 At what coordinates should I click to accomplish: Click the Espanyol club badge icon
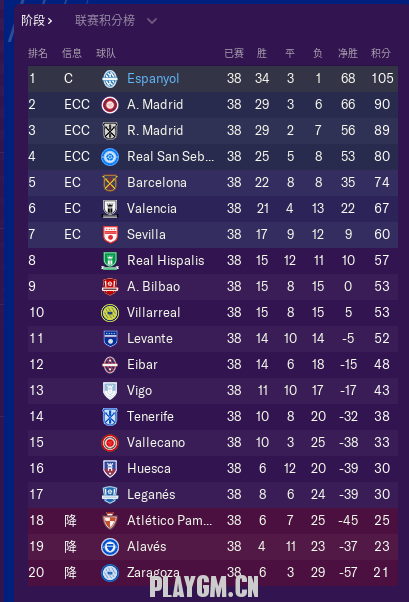110,79
